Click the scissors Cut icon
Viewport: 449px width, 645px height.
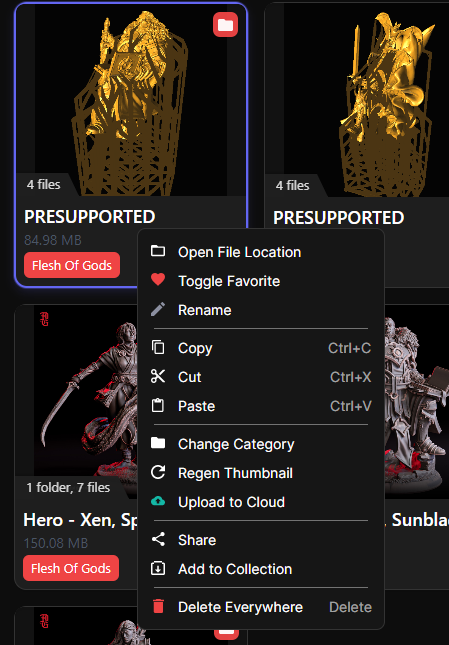158,376
